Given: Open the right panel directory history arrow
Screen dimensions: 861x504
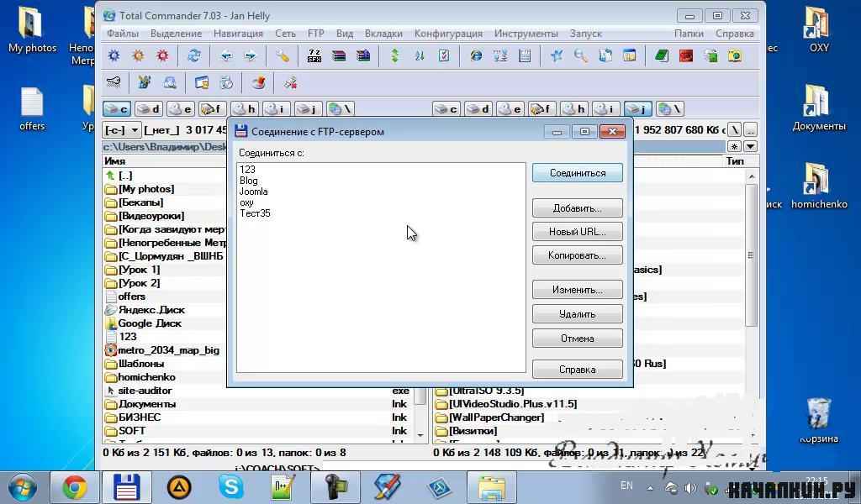Looking at the screenshot, I should tap(750, 146).
